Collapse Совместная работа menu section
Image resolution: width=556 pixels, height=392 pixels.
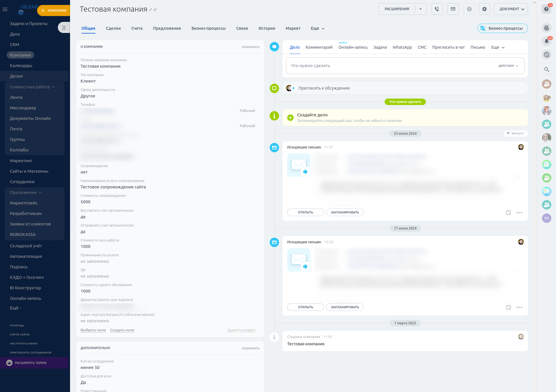click(32, 87)
